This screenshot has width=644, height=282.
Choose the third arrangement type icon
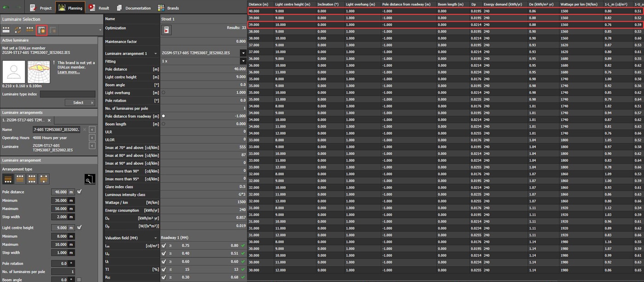(32, 179)
